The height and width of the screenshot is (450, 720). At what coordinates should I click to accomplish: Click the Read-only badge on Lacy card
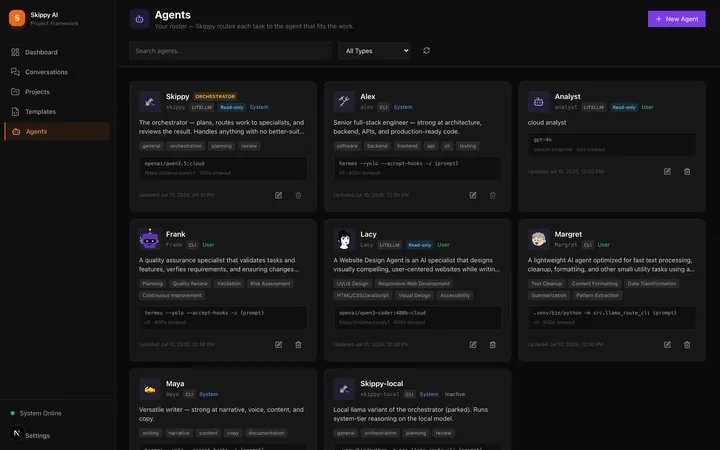(420, 245)
